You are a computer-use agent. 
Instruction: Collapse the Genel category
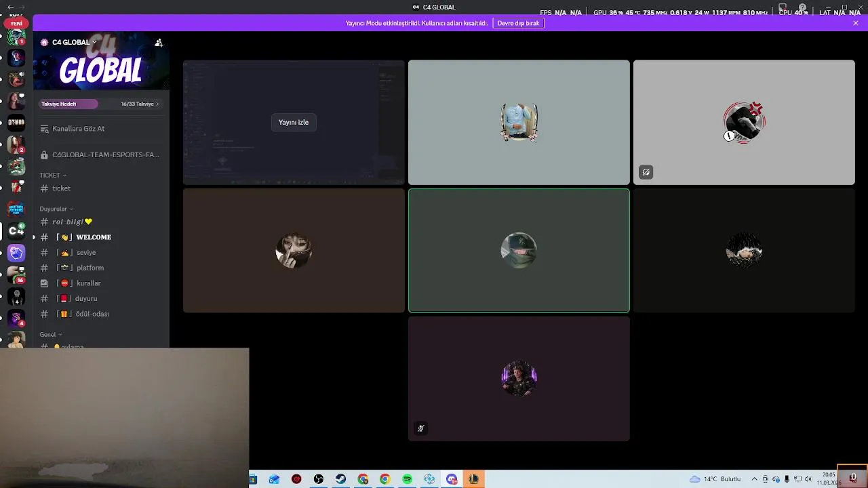[x=51, y=334]
